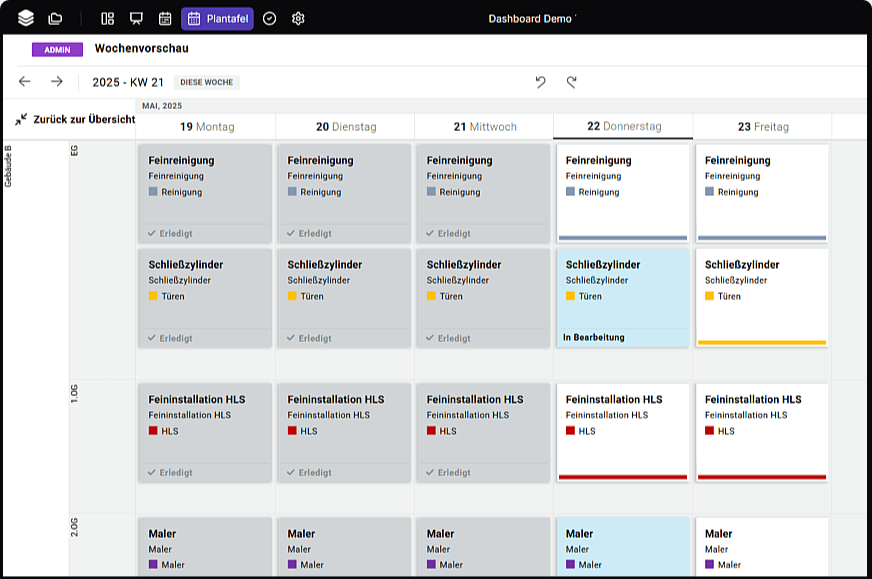Open the settings gear icon

(x=298, y=18)
